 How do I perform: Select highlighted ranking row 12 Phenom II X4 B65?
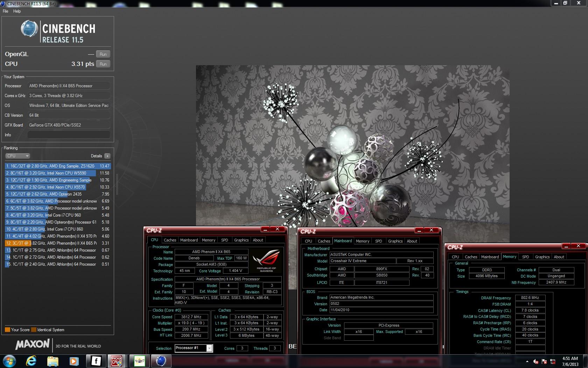click(57, 243)
